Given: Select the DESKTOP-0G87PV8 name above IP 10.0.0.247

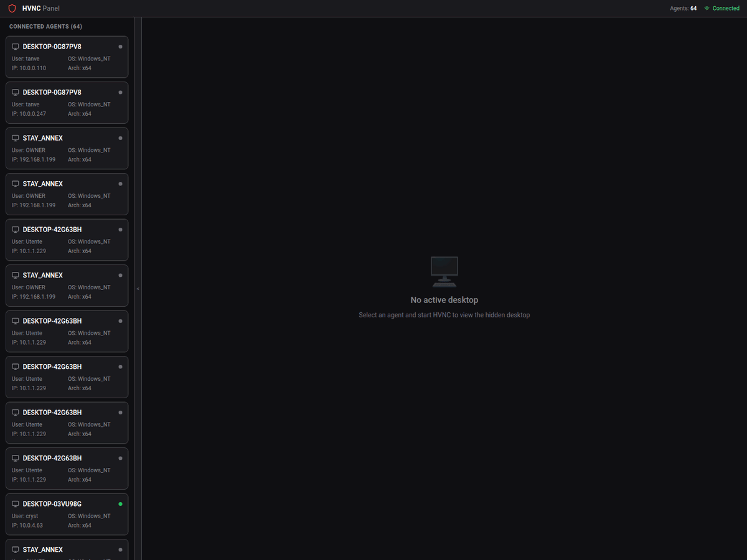Looking at the screenshot, I should [52, 92].
